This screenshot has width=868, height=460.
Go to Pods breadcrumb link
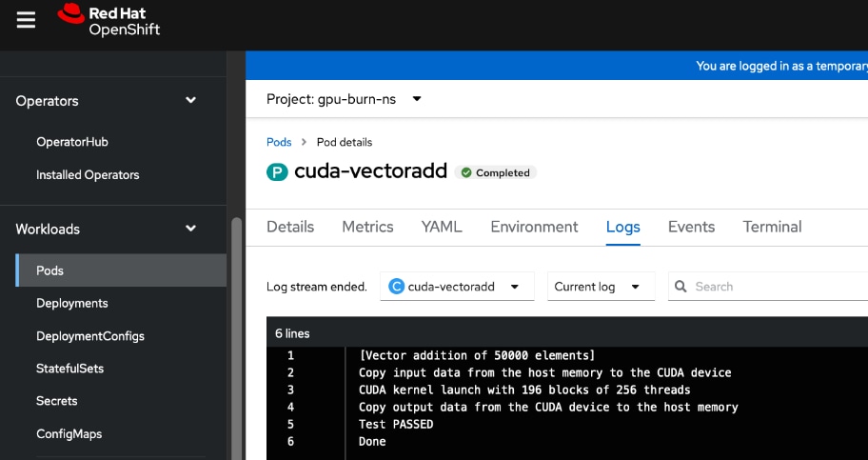(x=279, y=142)
